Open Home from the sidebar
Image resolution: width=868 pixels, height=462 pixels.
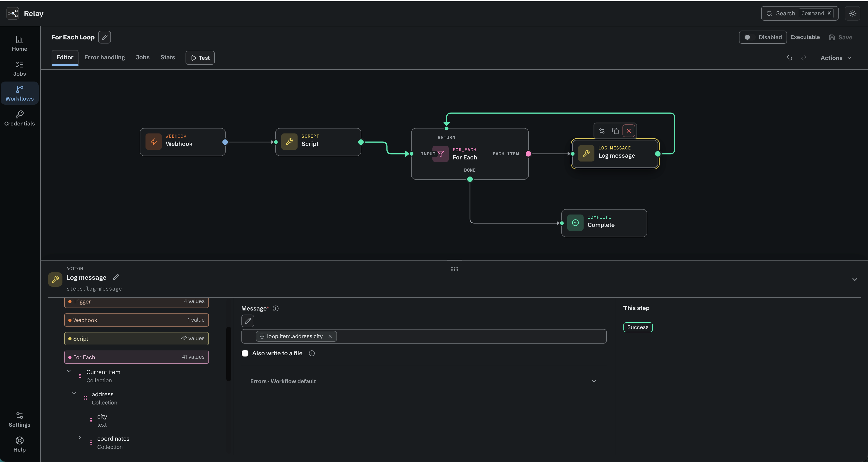pyautogui.click(x=19, y=44)
